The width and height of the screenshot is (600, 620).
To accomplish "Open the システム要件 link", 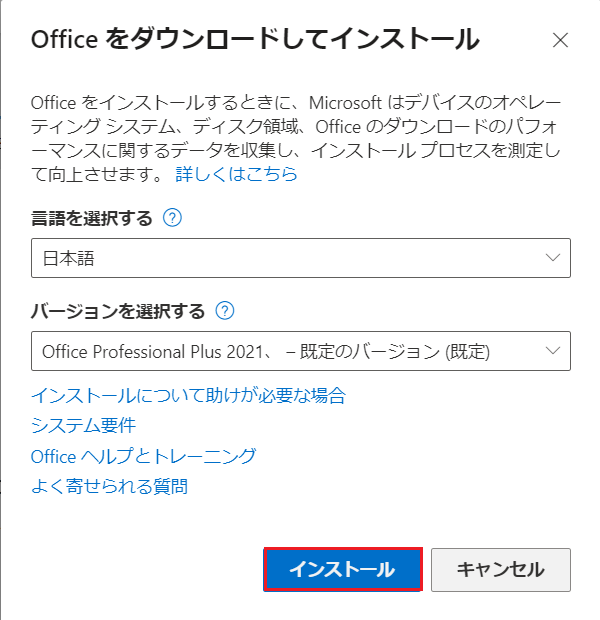I will click(x=83, y=426).
